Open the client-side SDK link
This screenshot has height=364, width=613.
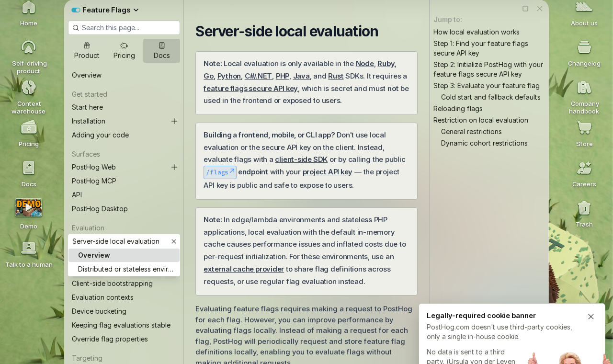(x=301, y=159)
